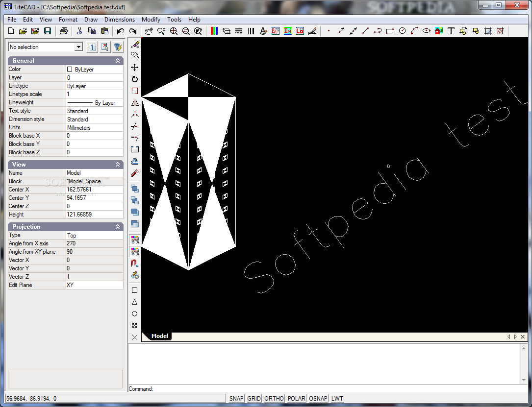Toggle the square endpoint snap icon
The height and width of the screenshot is (407, 532).
pyautogui.click(x=135, y=290)
